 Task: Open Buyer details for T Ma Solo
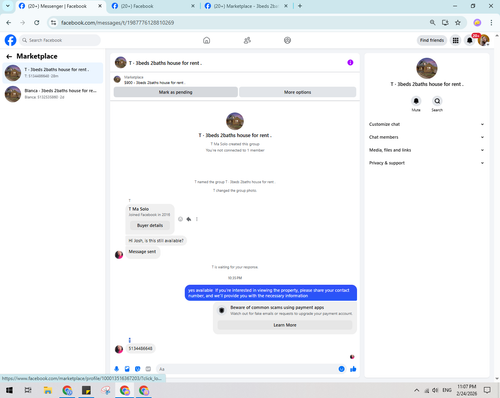click(150, 225)
